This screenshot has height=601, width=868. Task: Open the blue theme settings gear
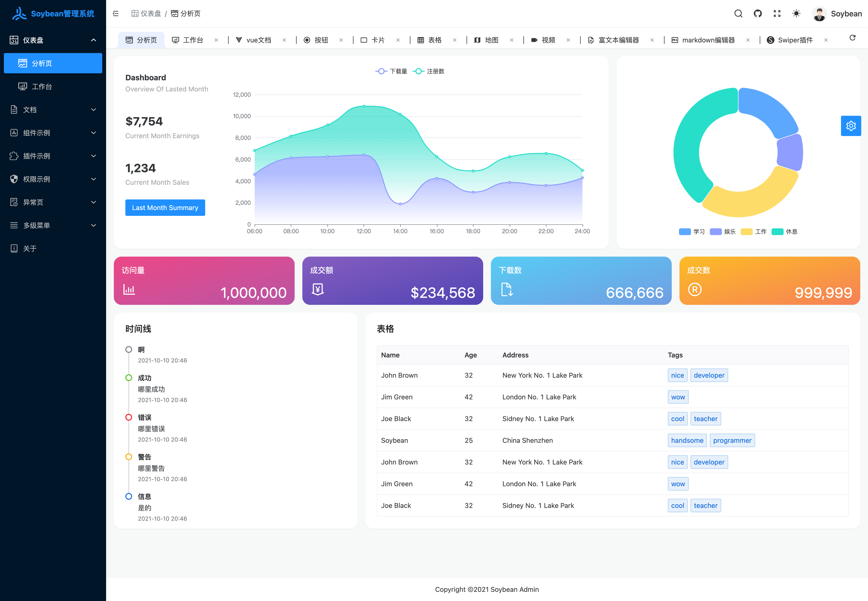coord(851,126)
